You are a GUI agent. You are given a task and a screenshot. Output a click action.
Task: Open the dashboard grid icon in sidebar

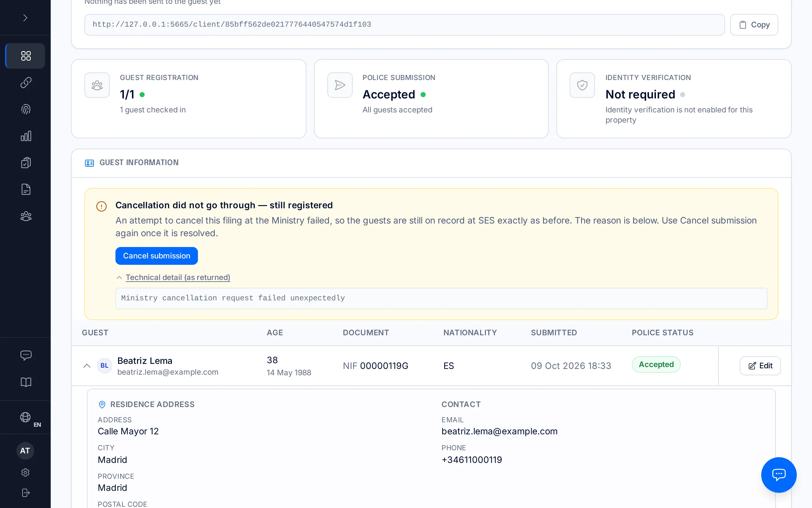click(x=25, y=56)
